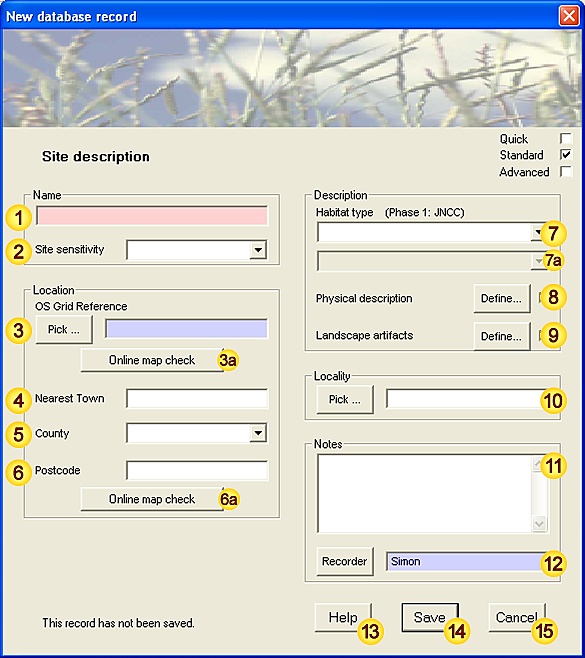Enable the Advanced mode checkbox

point(565,172)
